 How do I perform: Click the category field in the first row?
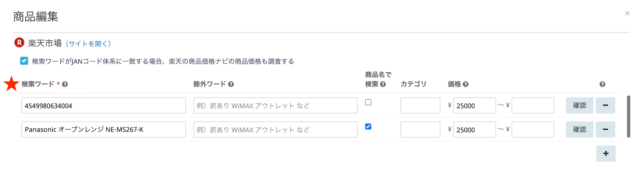pos(420,105)
